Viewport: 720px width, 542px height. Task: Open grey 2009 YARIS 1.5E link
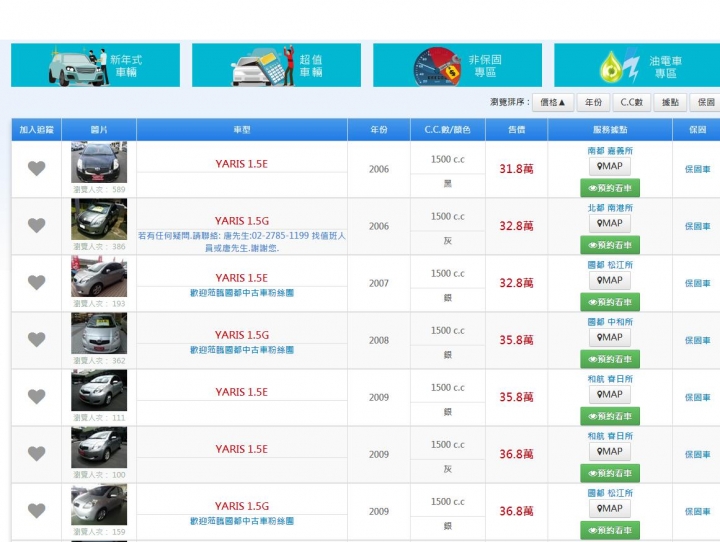click(x=242, y=449)
